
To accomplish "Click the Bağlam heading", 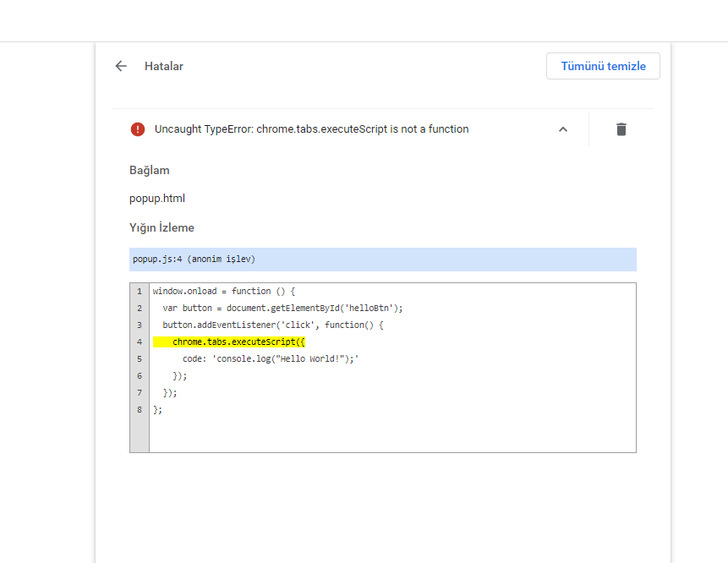I will point(150,171).
